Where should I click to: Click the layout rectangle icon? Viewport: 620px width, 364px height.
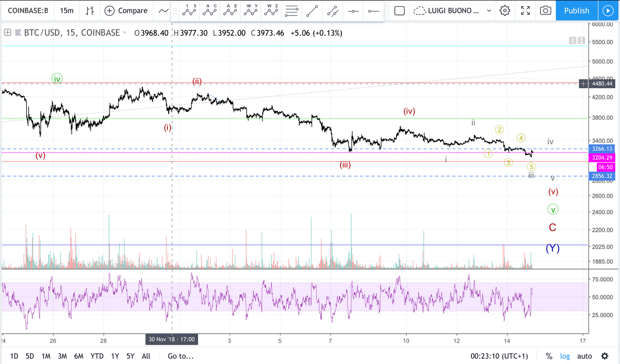[x=399, y=11]
